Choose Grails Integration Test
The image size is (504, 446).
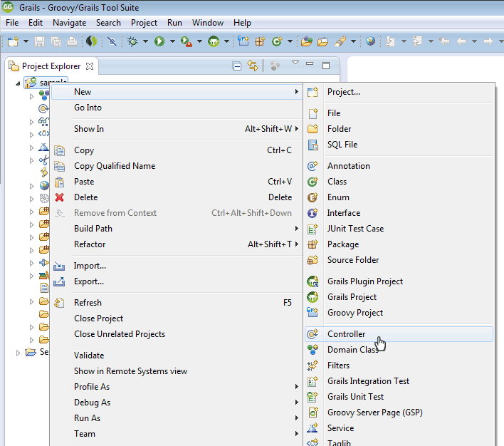click(x=399, y=381)
